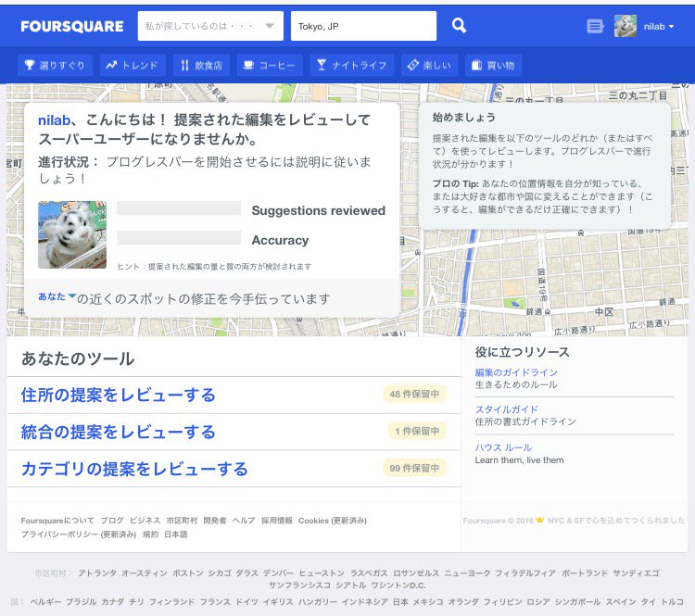
Task: Open the messages notification icon
Action: point(595,27)
